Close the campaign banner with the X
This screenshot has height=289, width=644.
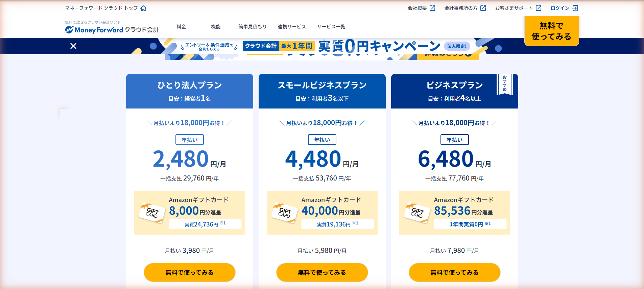[73, 46]
